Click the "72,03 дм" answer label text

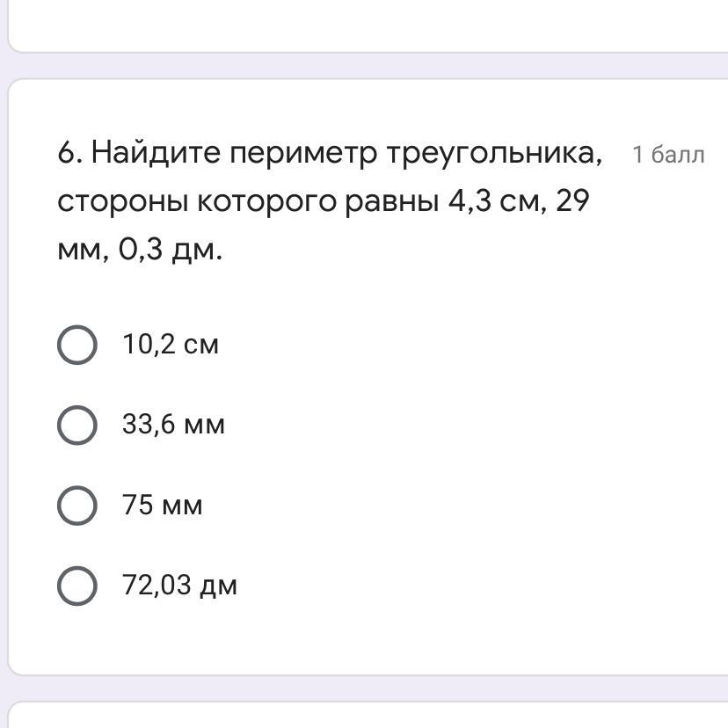179,586
